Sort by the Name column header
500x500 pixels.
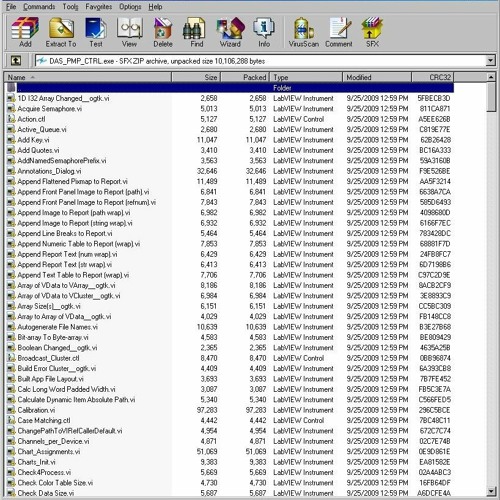click(88, 77)
